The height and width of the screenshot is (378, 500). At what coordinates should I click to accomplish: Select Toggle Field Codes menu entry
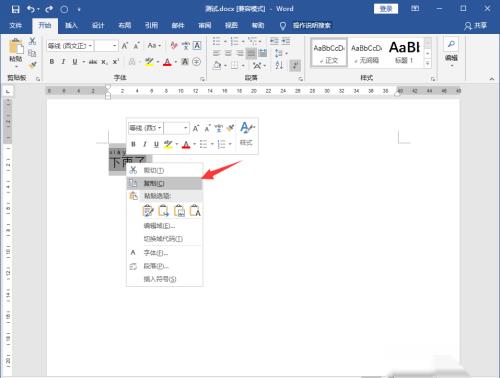[x=165, y=239]
